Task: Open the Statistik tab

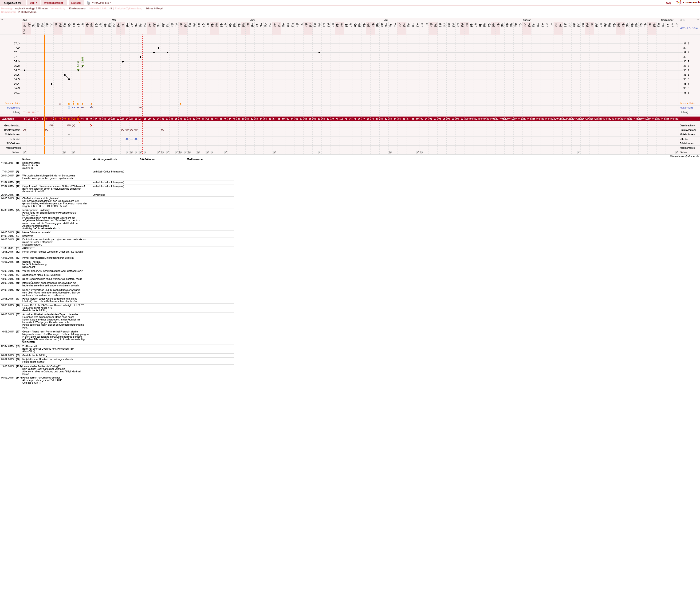Action: [x=76, y=3]
